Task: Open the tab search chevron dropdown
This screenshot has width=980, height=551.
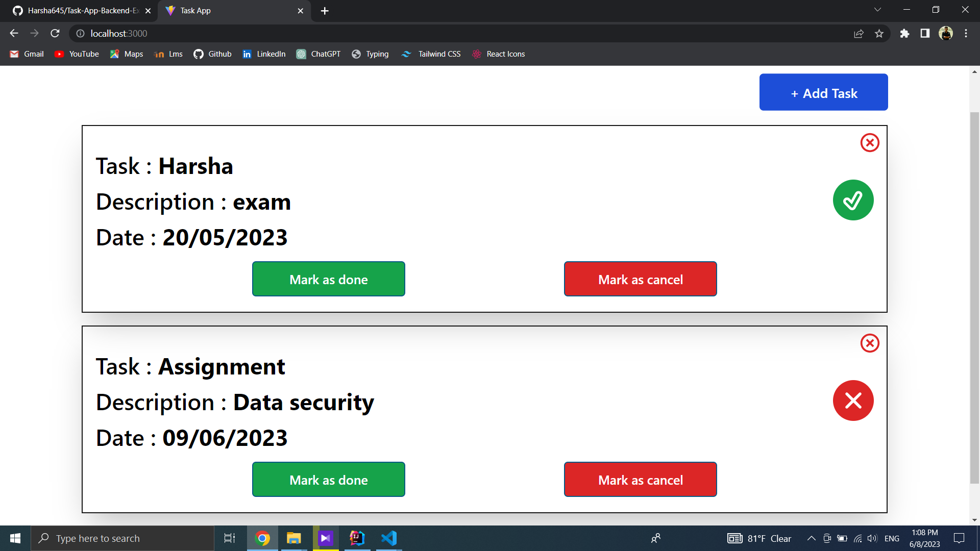Action: 877,9
